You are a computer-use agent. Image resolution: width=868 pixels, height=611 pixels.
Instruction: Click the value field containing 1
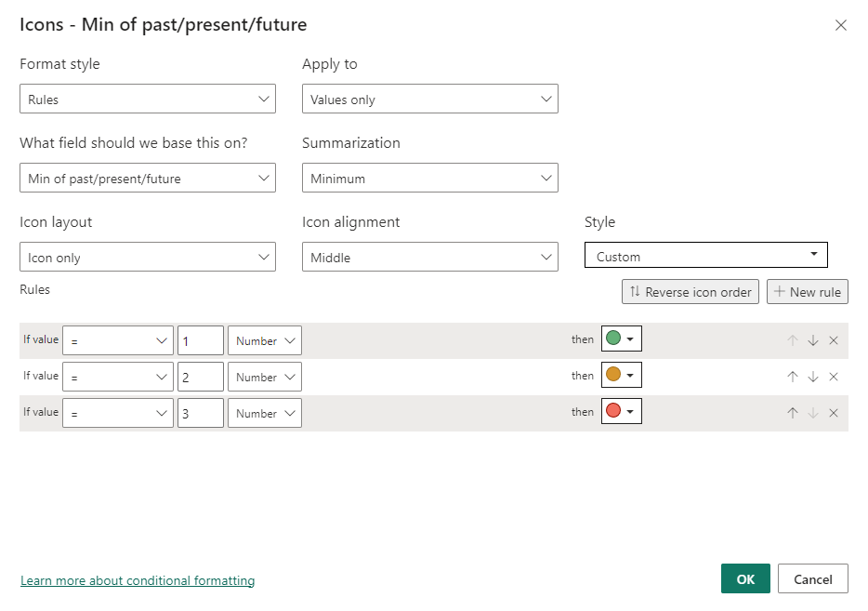click(201, 340)
